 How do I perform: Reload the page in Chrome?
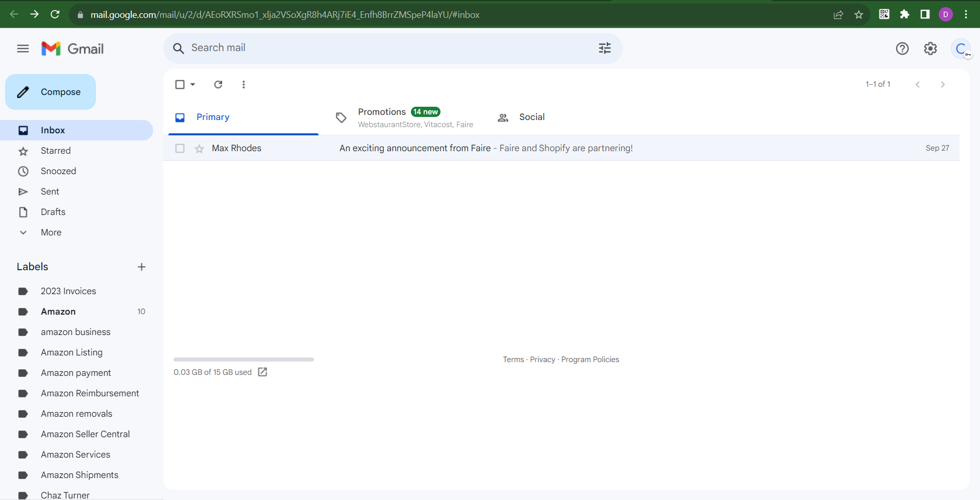[55, 14]
